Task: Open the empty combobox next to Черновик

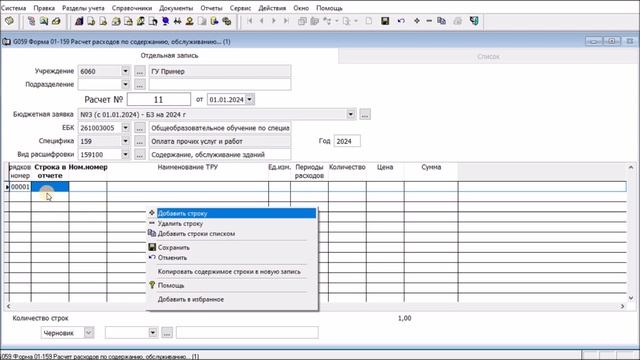Action: (x=153, y=333)
